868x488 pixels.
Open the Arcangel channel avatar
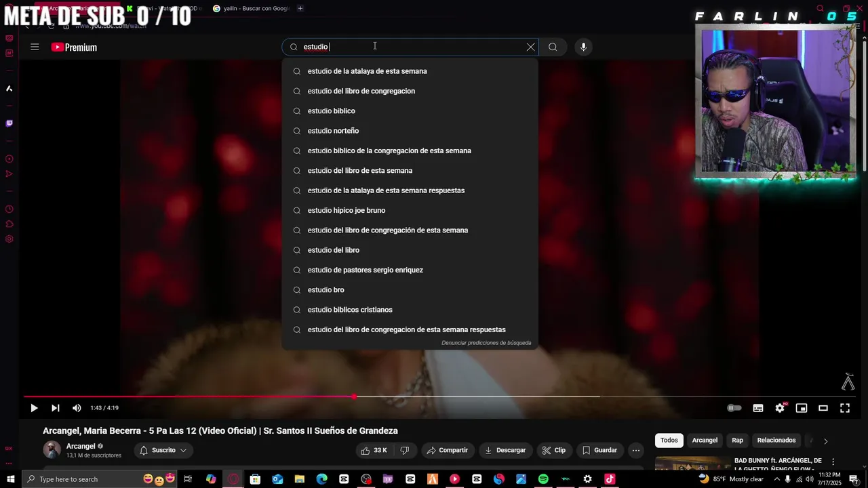point(52,450)
